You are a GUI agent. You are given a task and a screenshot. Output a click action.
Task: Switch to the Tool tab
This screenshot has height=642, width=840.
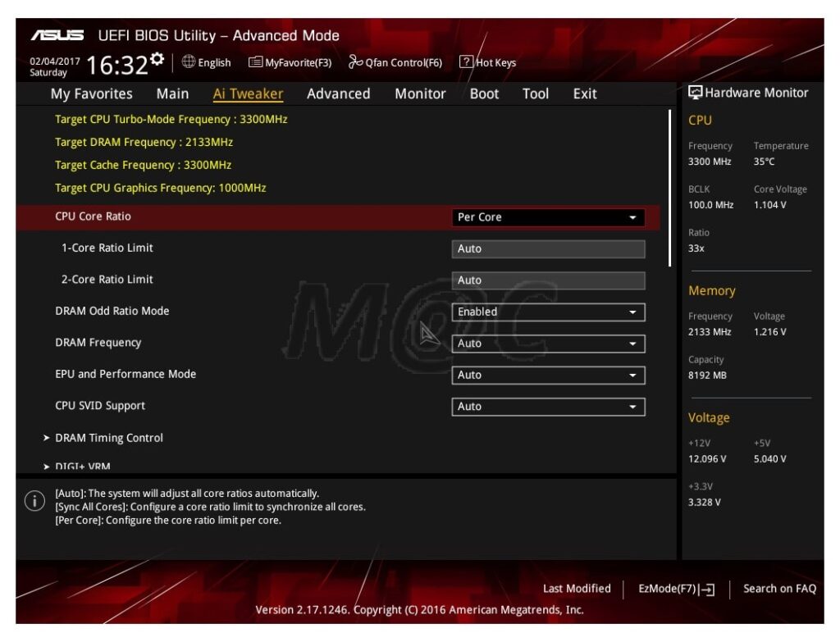536,93
